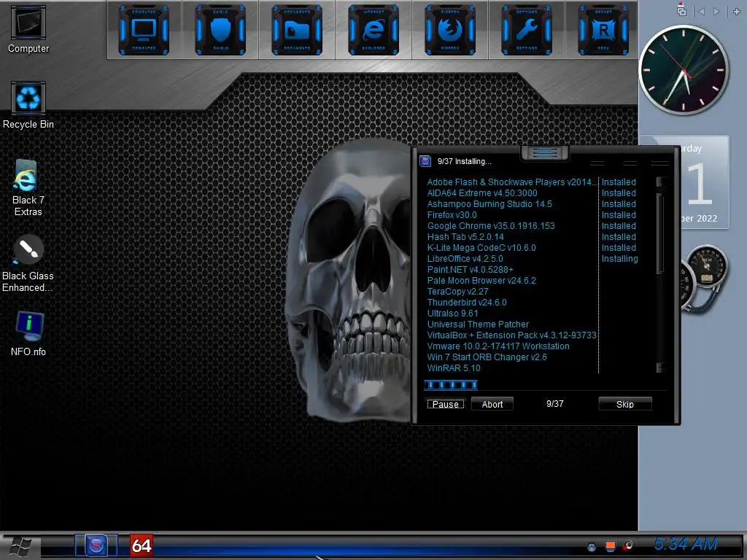This screenshot has width=747, height=560.
Task: Click the gadget sidebar plus icon
Action: [737, 12]
